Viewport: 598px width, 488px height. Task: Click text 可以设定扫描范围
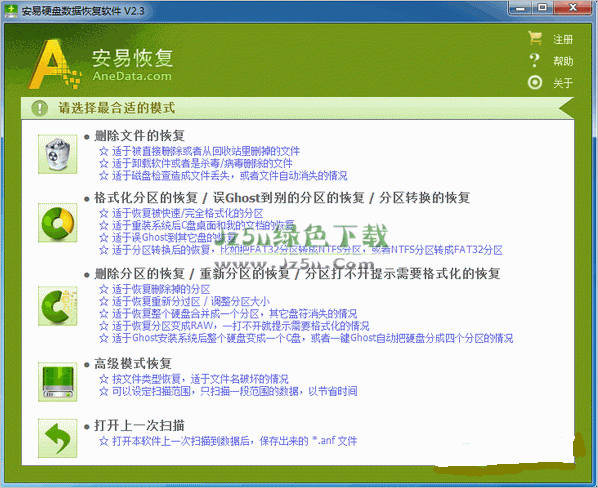pyautogui.click(x=151, y=391)
